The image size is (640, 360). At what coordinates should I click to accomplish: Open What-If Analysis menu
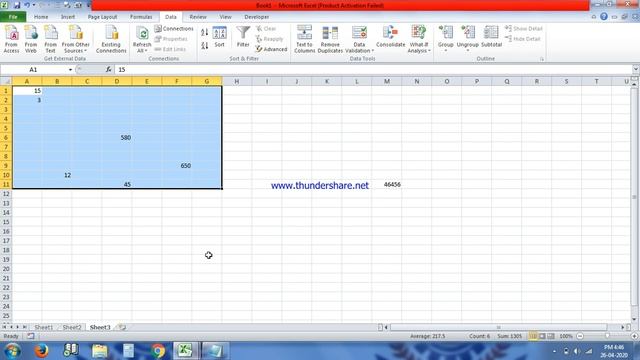(x=419, y=39)
